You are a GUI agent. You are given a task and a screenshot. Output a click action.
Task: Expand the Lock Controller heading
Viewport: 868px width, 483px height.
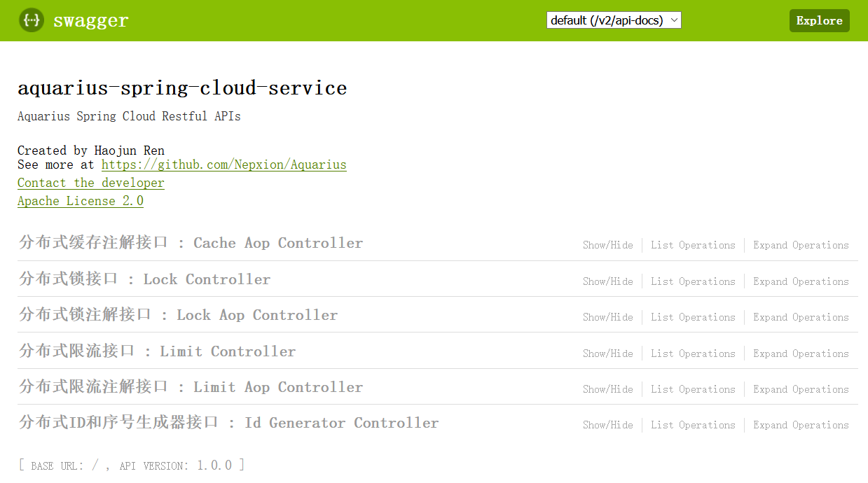tap(144, 279)
